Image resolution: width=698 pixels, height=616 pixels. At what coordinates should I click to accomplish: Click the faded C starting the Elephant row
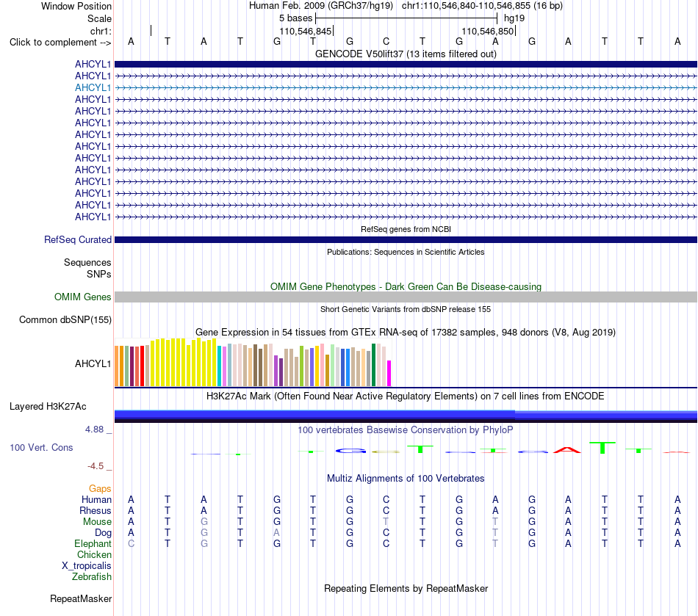coord(131,543)
